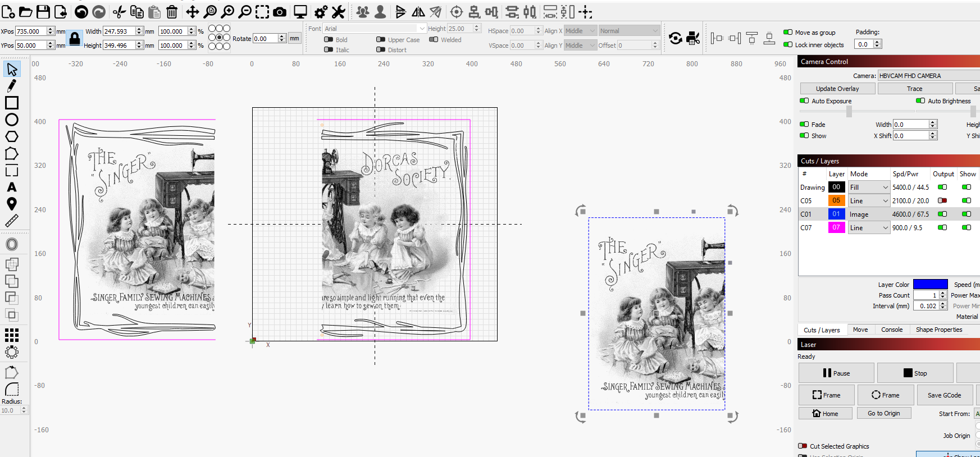Toggle Show switch for C07 layer
980x457 pixels.
point(967,228)
